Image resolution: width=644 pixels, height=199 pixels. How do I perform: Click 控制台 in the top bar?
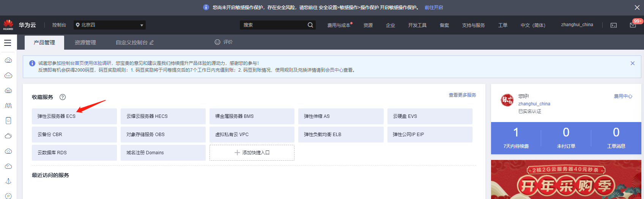point(59,25)
